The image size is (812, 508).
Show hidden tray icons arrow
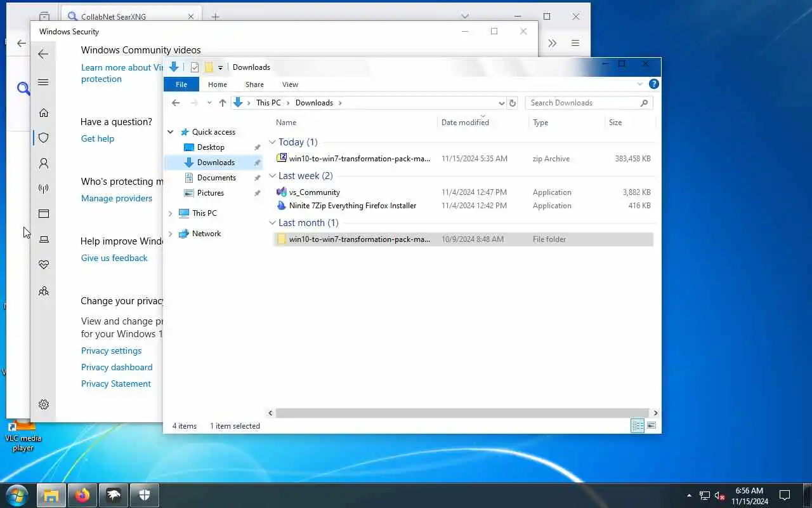tap(690, 495)
